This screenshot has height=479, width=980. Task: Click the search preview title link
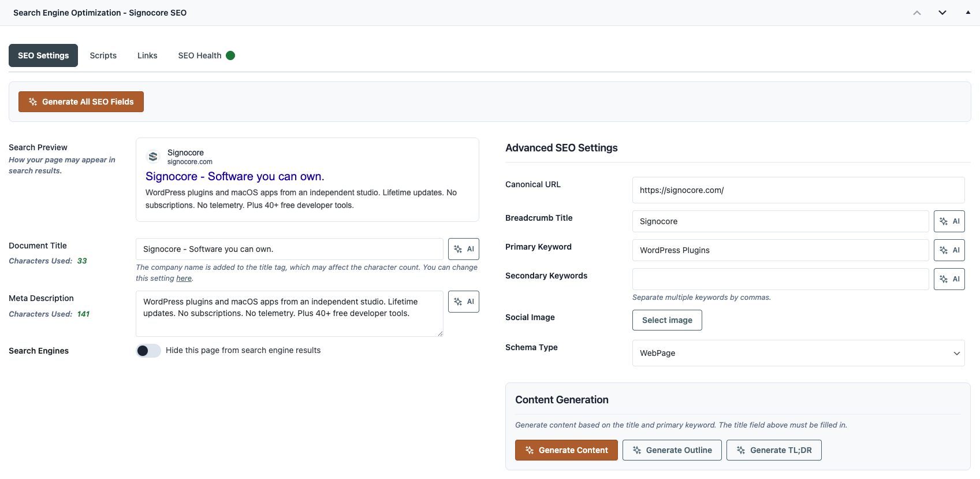point(235,176)
